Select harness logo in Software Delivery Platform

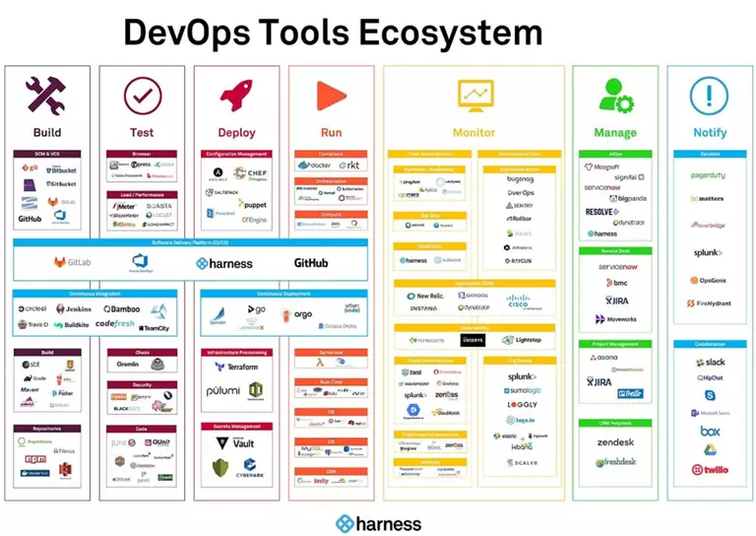tap(224, 263)
